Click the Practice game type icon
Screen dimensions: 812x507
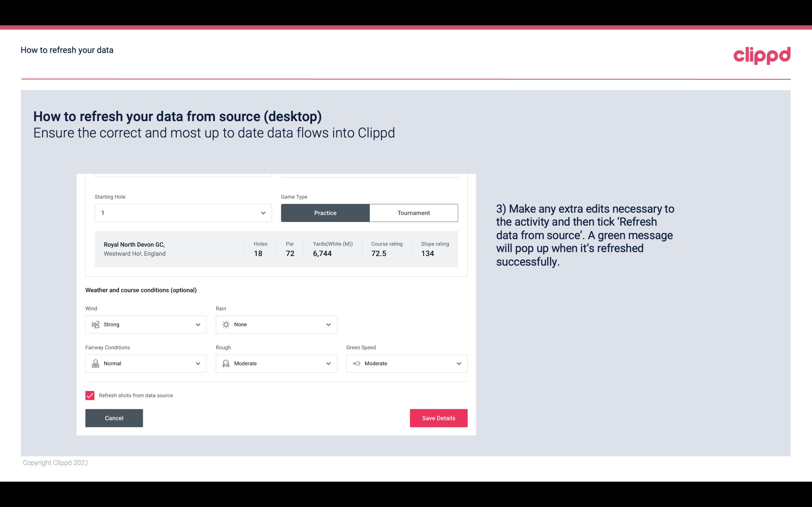point(325,213)
